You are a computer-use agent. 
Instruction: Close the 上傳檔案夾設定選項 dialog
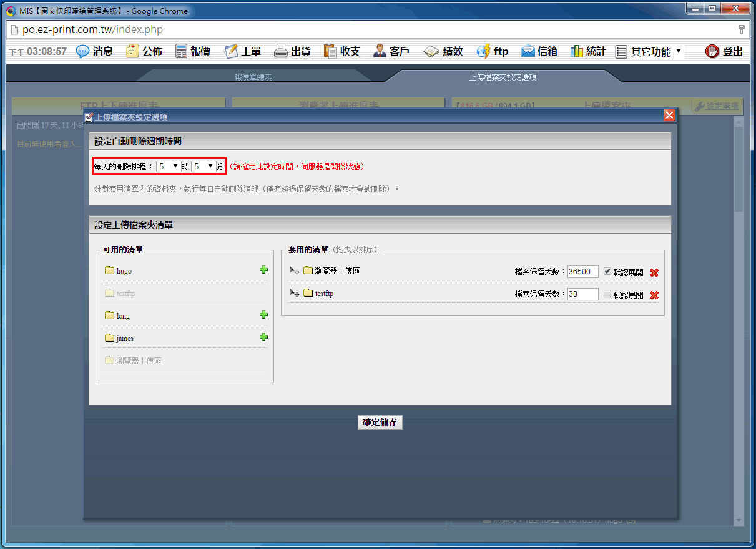point(669,116)
